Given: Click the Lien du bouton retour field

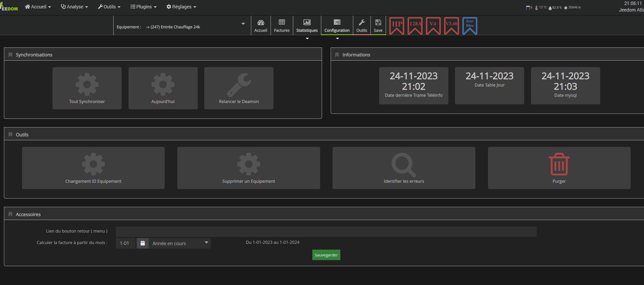Looking at the screenshot, I should pyautogui.click(x=326, y=232).
